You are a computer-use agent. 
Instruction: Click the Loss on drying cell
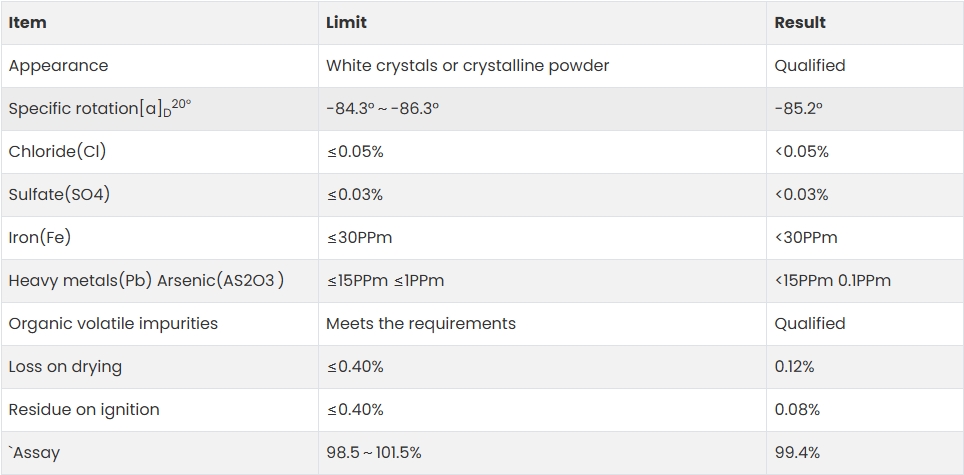pyautogui.click(x=160, y=367)
